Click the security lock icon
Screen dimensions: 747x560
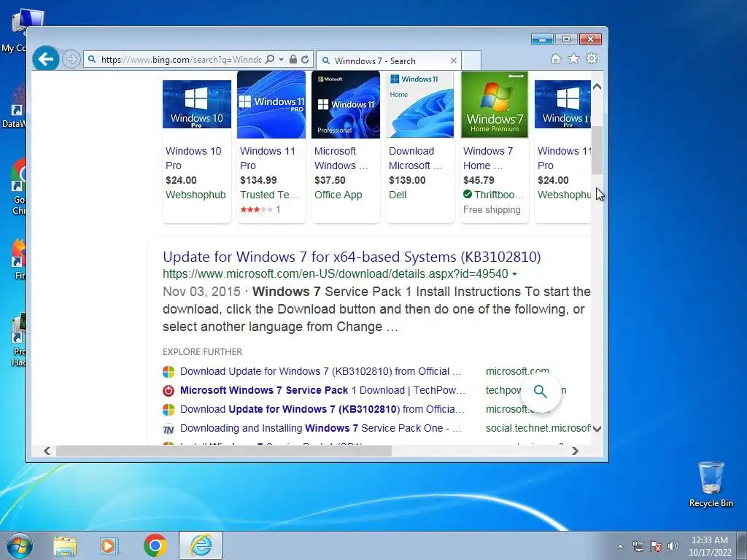pos(293,60)
